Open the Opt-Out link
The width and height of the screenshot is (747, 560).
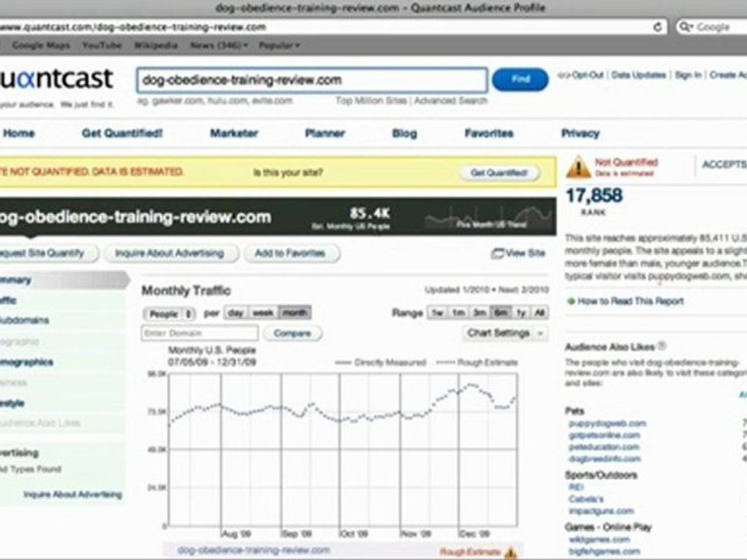pos(587,75)
